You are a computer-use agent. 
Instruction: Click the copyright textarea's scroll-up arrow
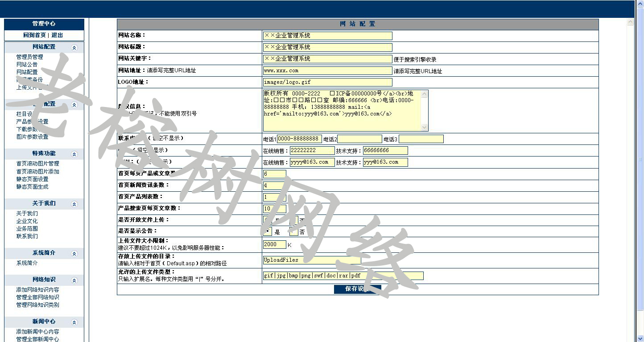point(425,94)
